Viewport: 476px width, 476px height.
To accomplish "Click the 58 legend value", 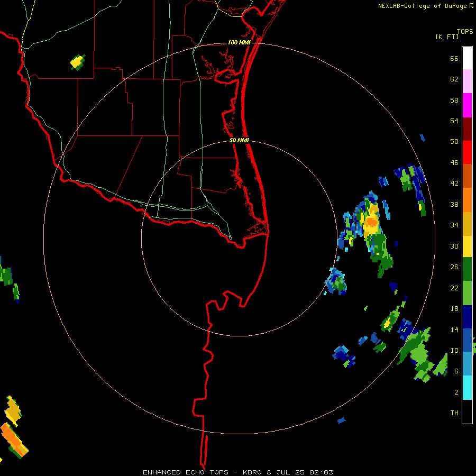I will click(454, 100).
